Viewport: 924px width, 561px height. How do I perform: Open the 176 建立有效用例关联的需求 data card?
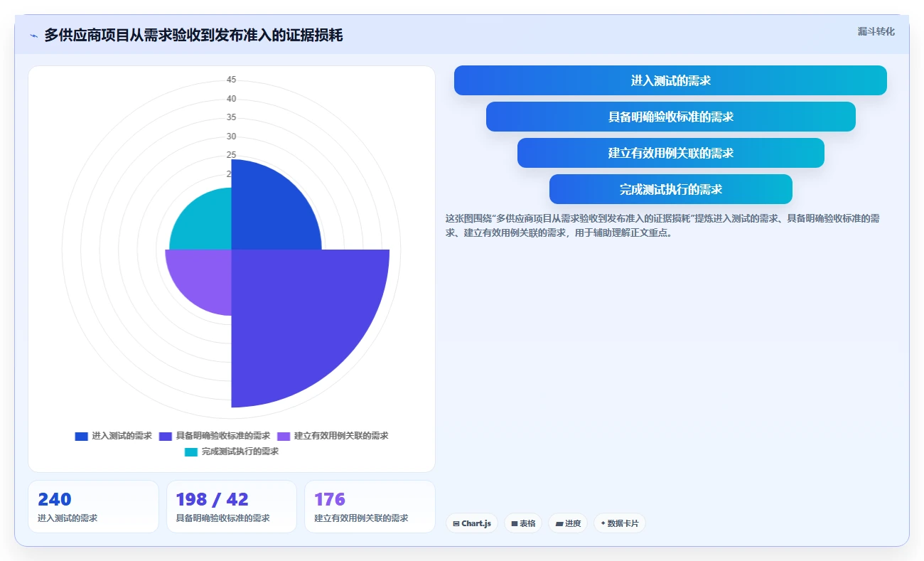tap(370, 506)
